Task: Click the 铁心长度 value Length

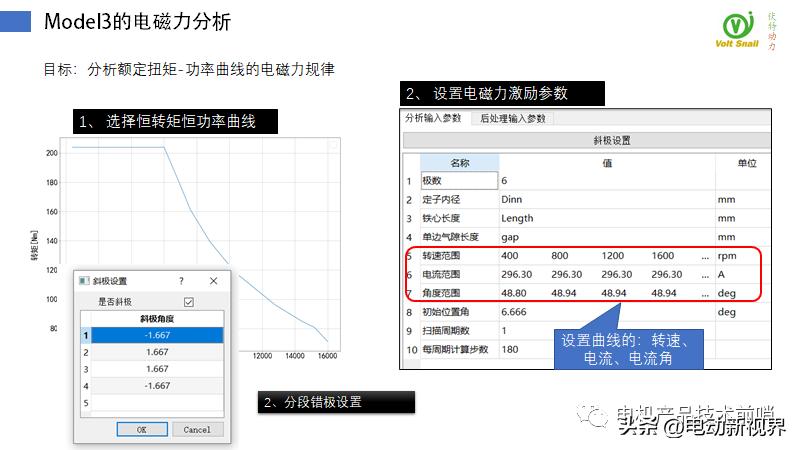Action: point(517,218)
